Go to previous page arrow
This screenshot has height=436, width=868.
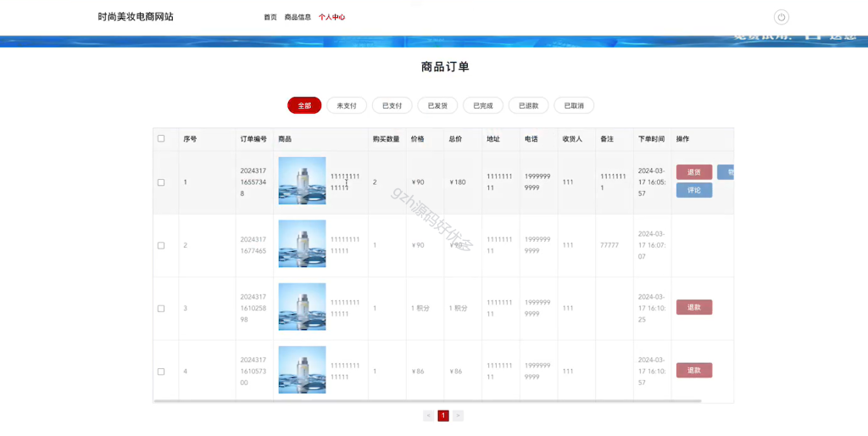(x=428, y=416)
